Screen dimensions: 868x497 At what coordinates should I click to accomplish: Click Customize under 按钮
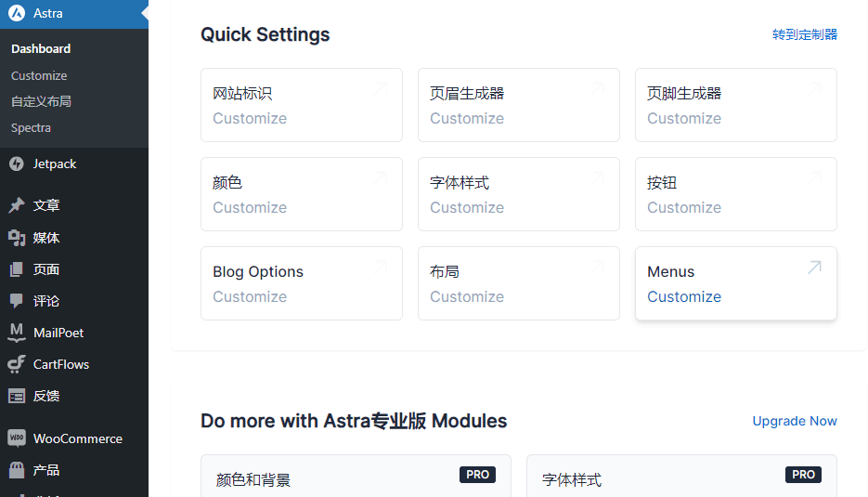point(684,207)
